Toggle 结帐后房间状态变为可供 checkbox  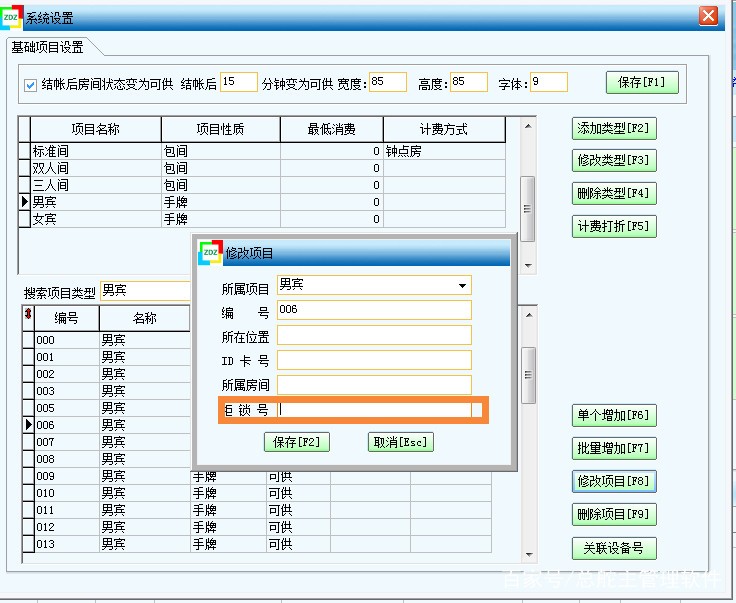click(30, 84)
